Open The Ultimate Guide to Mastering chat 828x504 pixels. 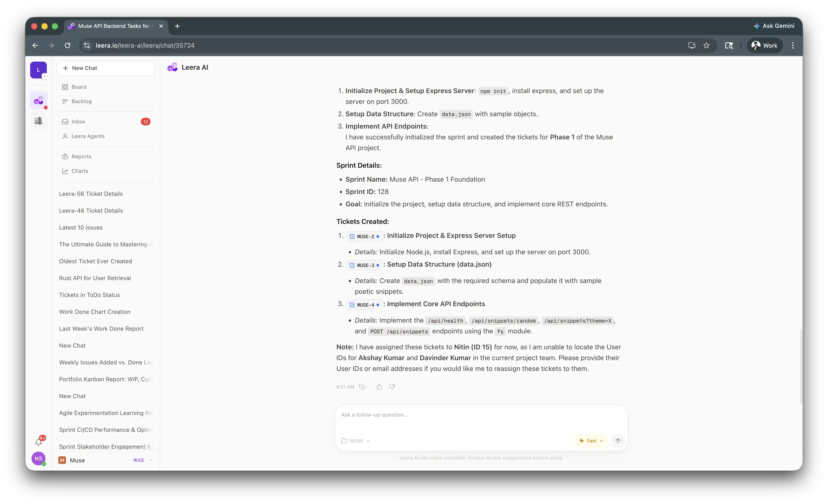[x=106, y=244]
